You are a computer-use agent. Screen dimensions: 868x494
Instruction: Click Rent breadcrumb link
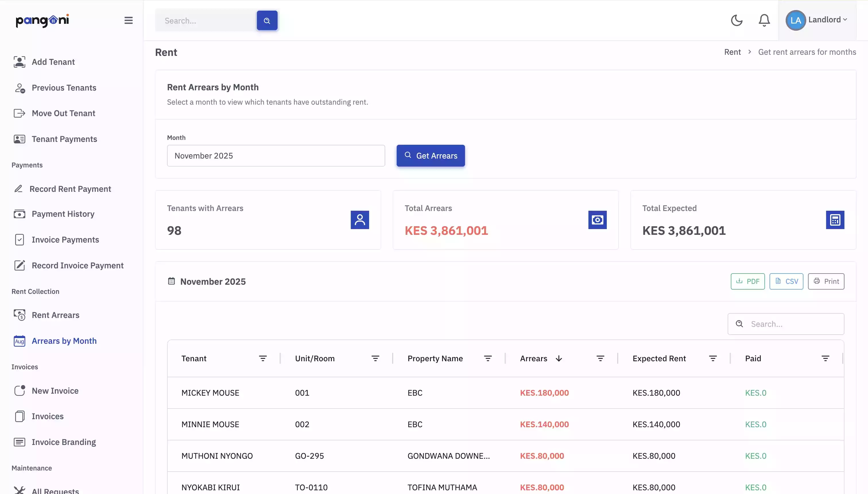(x=732, y=52)
